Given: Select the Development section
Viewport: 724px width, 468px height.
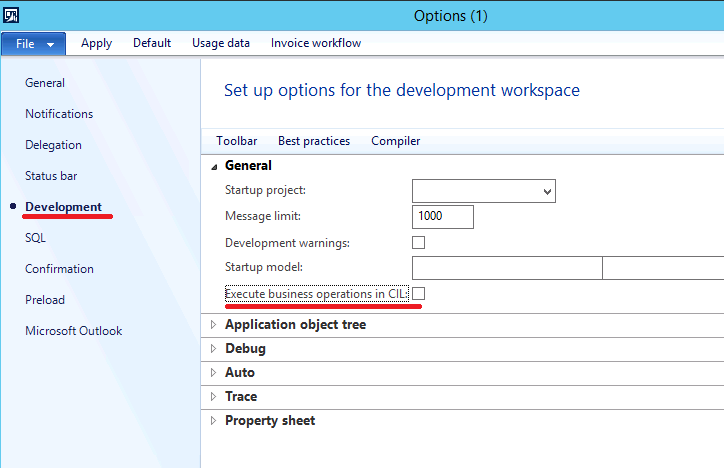Looking at the screenshot, I should coord(63,207).
